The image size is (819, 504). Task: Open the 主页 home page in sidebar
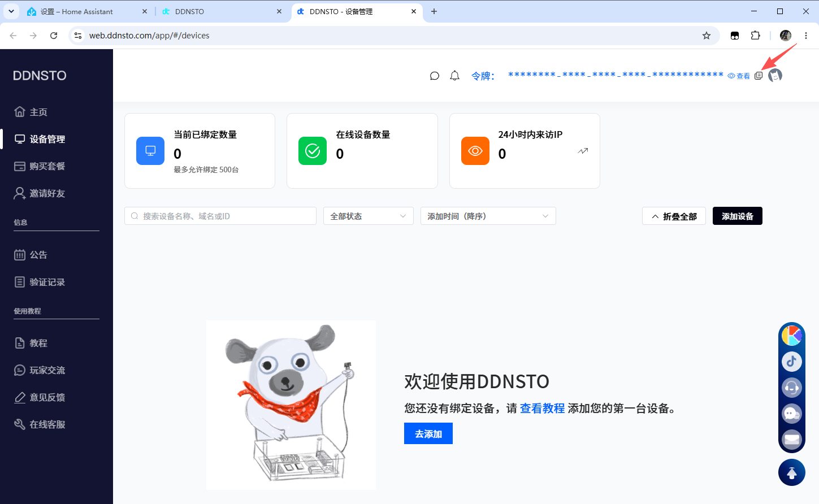(31, 112)
